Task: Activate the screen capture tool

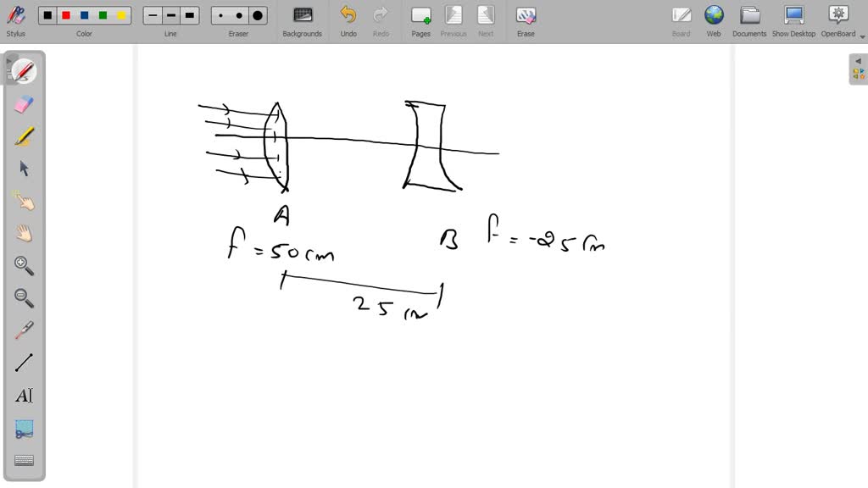Action: coord(23,428)
